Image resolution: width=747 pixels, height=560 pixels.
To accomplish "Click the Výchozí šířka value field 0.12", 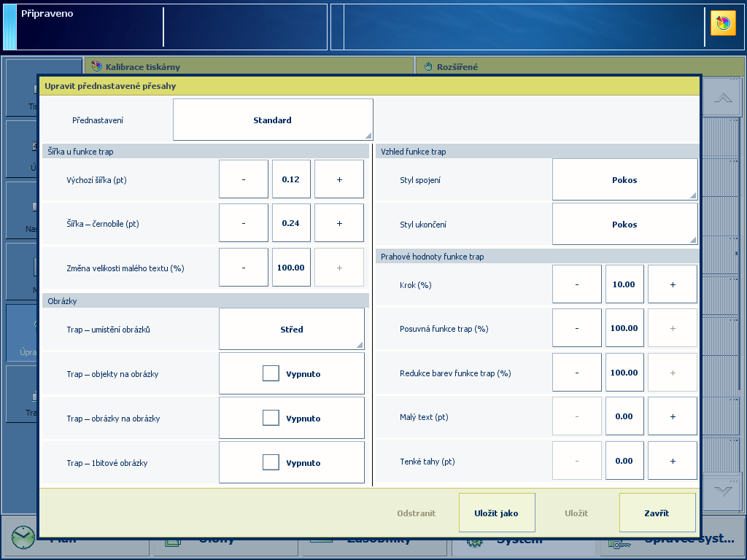I will (291, 179).
